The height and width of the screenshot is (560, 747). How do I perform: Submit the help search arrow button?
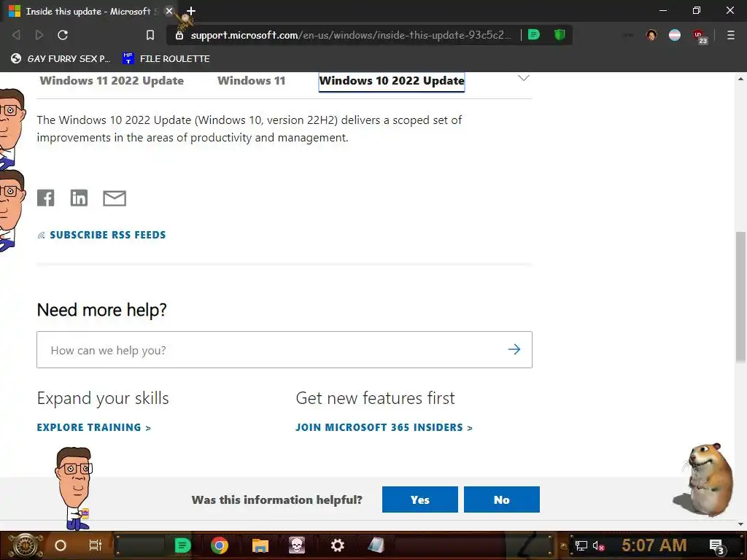514,349
